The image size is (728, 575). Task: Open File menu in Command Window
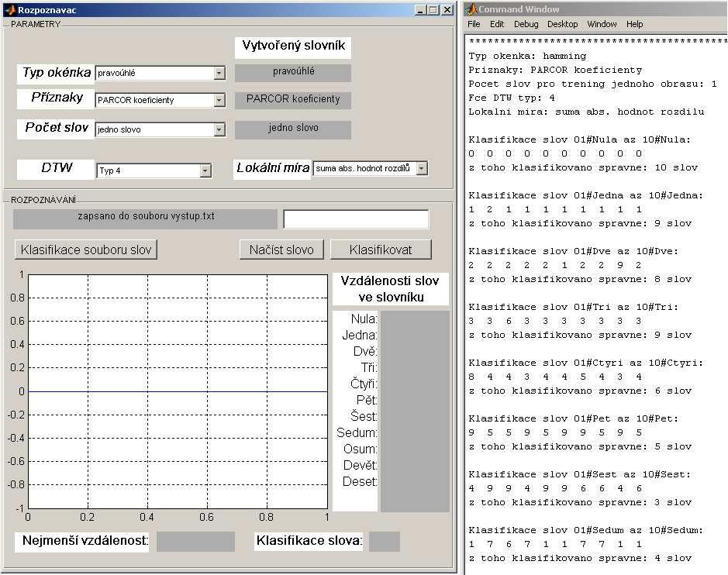pyautogui.click(x=474, y=24)
